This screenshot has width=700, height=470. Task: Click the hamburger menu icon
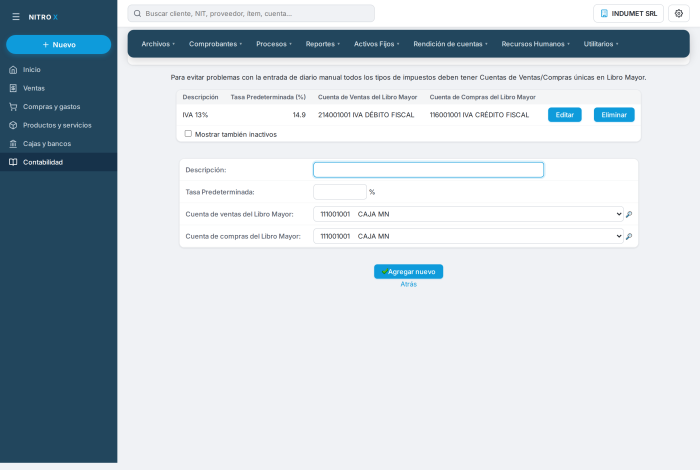16,17
